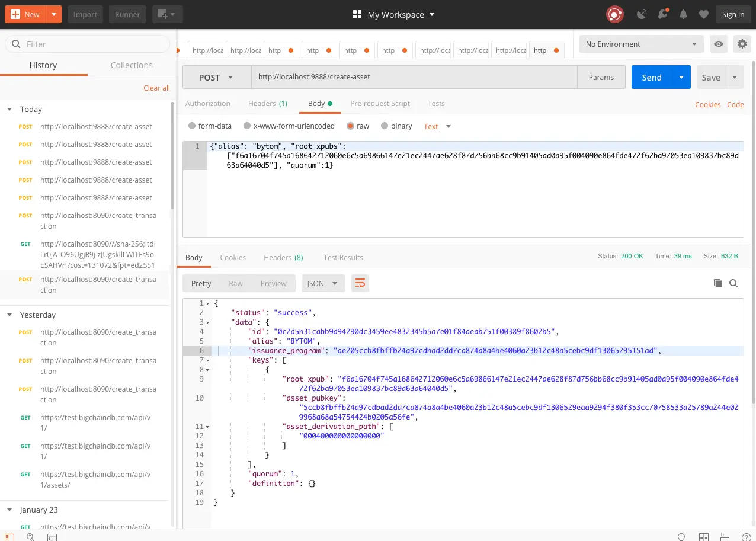Image resolution: width=756 pixels, height=541 pixels.
Task: Click the Import button
Action: 85,14
